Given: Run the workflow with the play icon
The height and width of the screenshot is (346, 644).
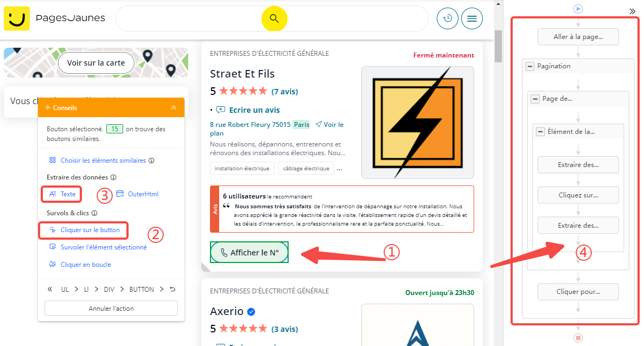Looking at the screenshot, I should tap(578, 9).
